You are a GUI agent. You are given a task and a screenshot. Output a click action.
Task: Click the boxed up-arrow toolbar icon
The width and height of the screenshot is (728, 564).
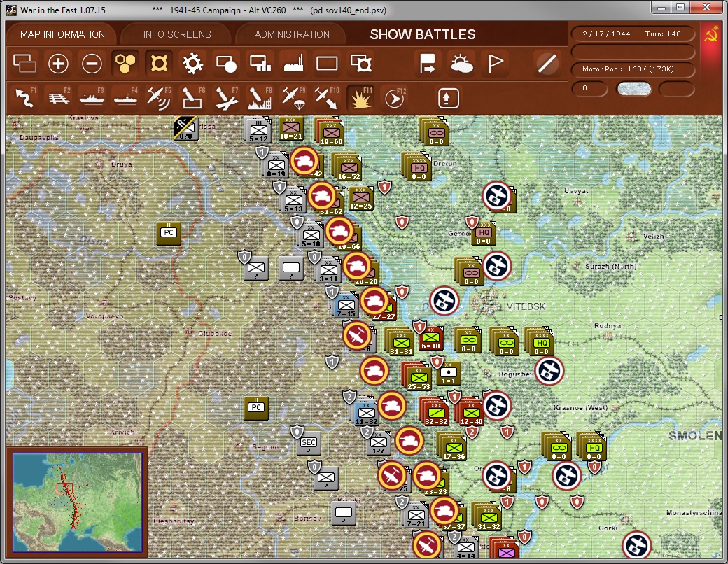tap(448, 98)
